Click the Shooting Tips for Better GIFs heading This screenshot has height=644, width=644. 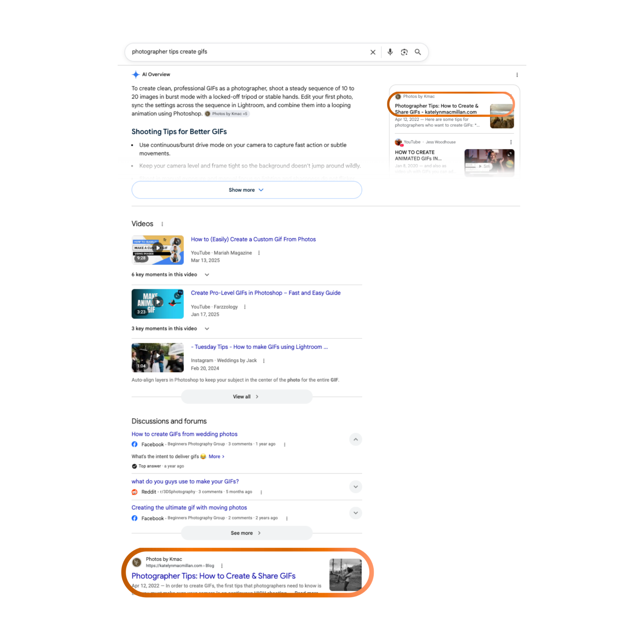[179, 132]
